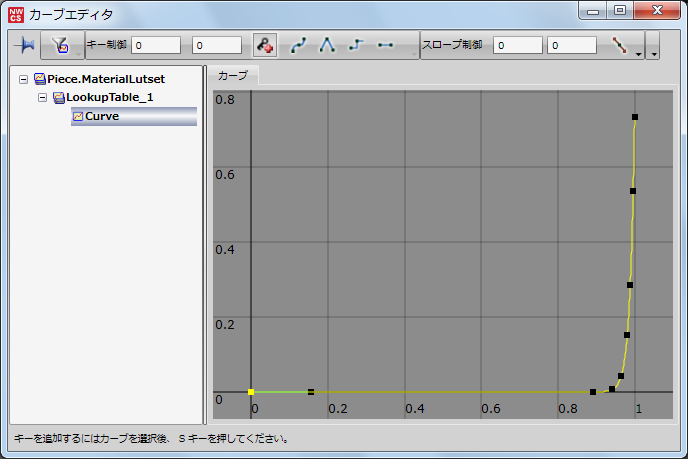Select the flat horizontal tangent icon
Screen dimensions: 688x459
click(x=385, y=45)
